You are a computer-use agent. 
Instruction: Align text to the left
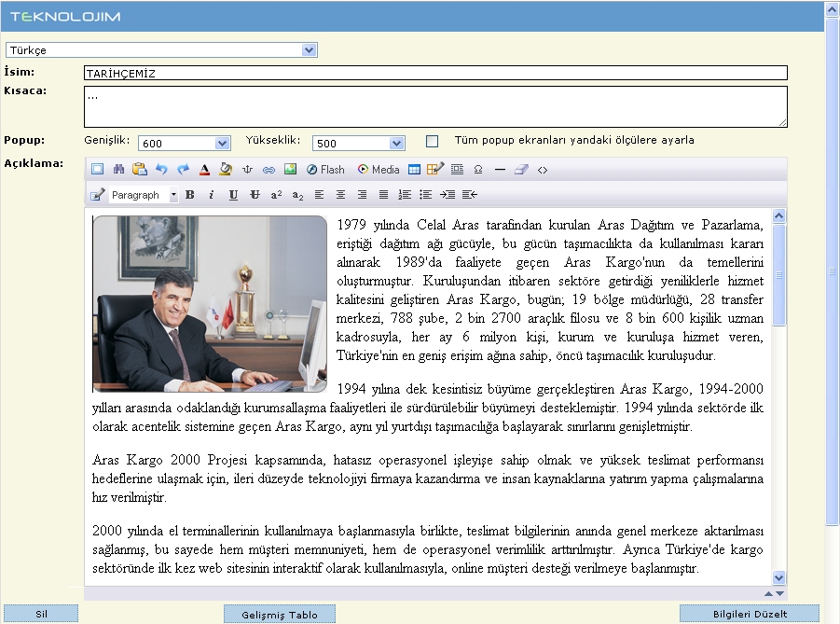pos(319,195)
